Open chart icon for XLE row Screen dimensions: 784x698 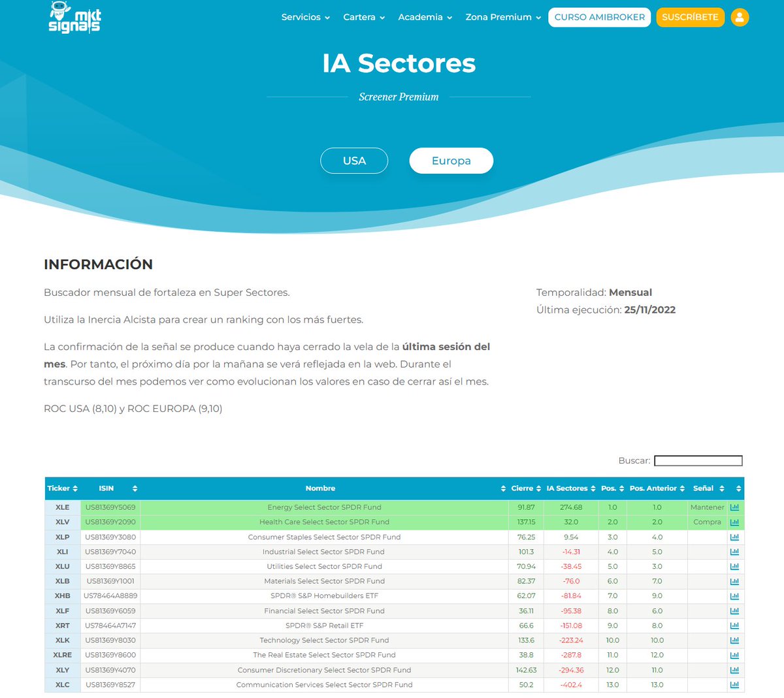(734, 507)
